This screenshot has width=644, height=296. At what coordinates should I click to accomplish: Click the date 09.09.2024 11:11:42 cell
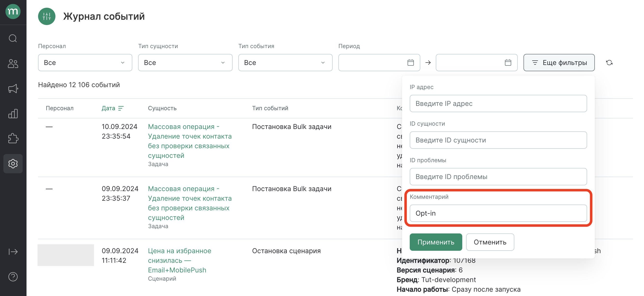pos(120,256)
